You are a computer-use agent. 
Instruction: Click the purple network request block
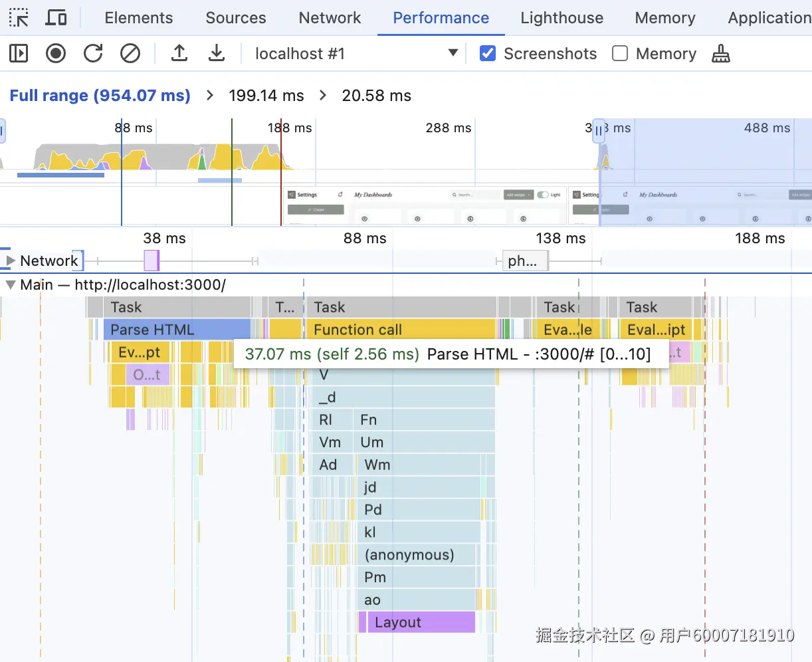click(x=152, y=261)
